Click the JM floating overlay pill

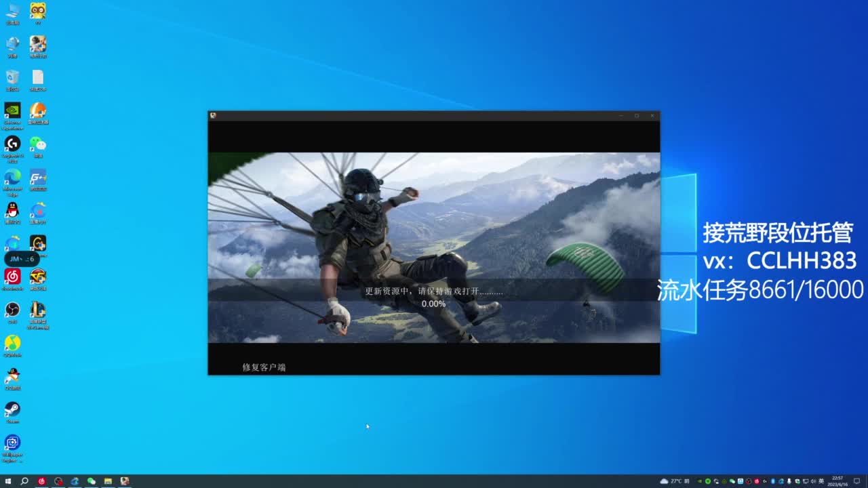[x=22, y=259]
